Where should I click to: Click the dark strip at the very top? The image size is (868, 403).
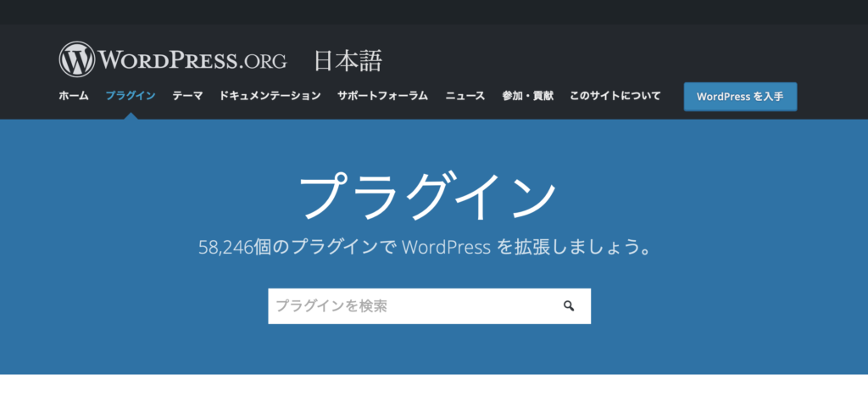coord(434,12)
